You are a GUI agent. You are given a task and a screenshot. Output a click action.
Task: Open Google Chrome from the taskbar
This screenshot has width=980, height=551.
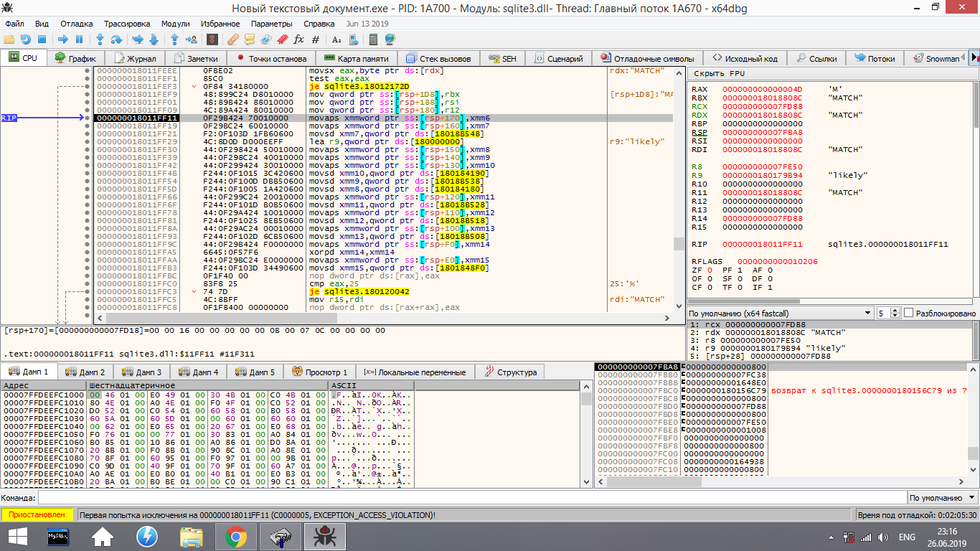236,536
